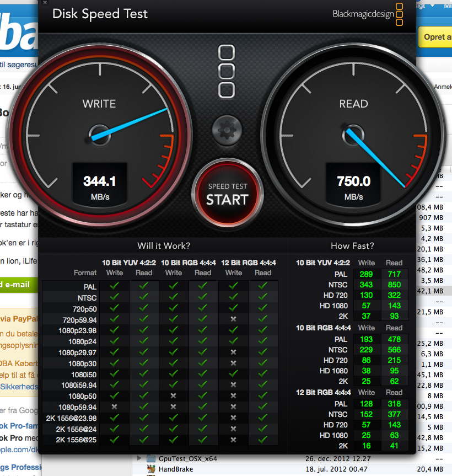Click the 10 Bit YUV HD 720 read value 322
Viewport: 452px width, 476px height.
click(x=394, y=295)
